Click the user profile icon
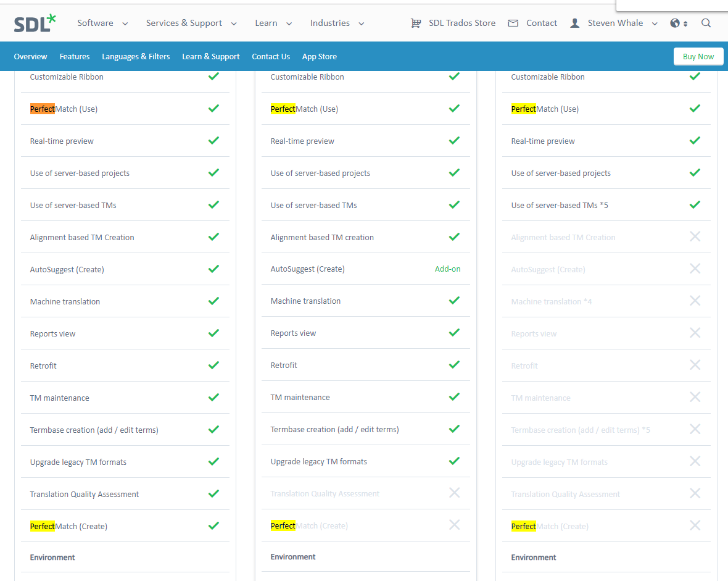 [575, 23]
